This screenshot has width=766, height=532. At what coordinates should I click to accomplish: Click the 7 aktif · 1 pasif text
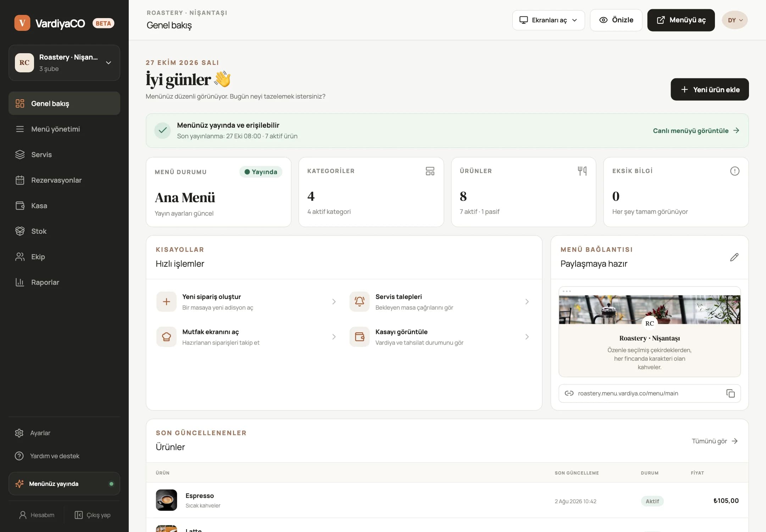479,212
